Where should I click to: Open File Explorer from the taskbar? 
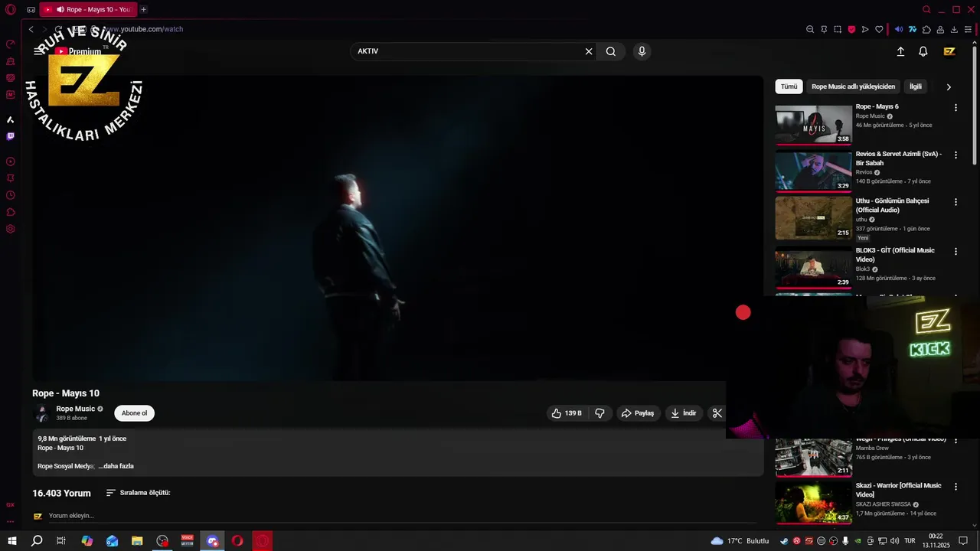pyautogui.click(x=137, y=541)
